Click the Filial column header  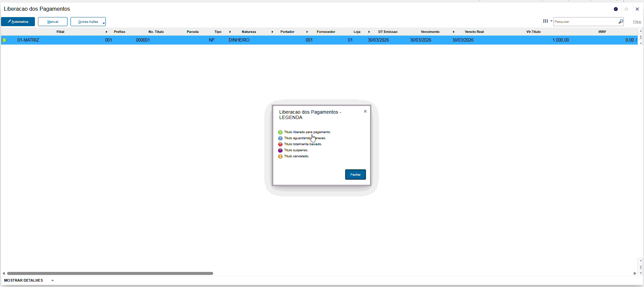[x=60, y=32]
